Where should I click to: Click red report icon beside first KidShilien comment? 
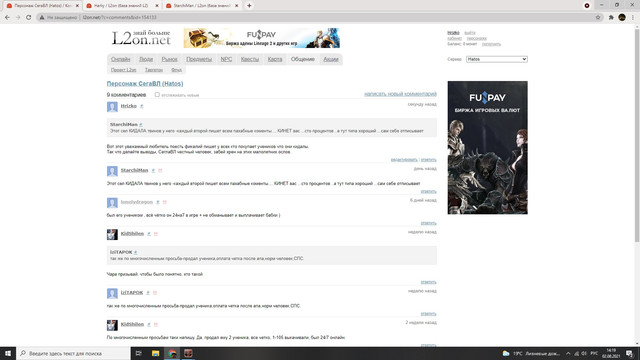point(156,233)
